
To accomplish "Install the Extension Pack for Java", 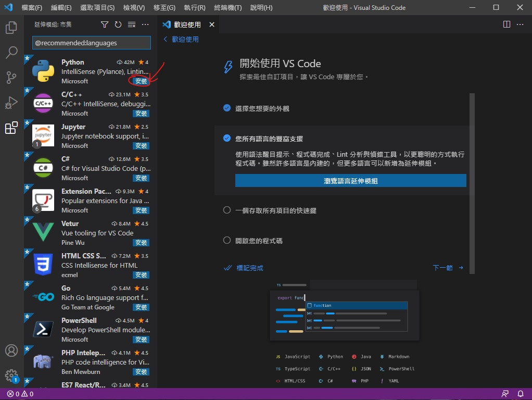I will pyautogui.click(x=141, y=210).
